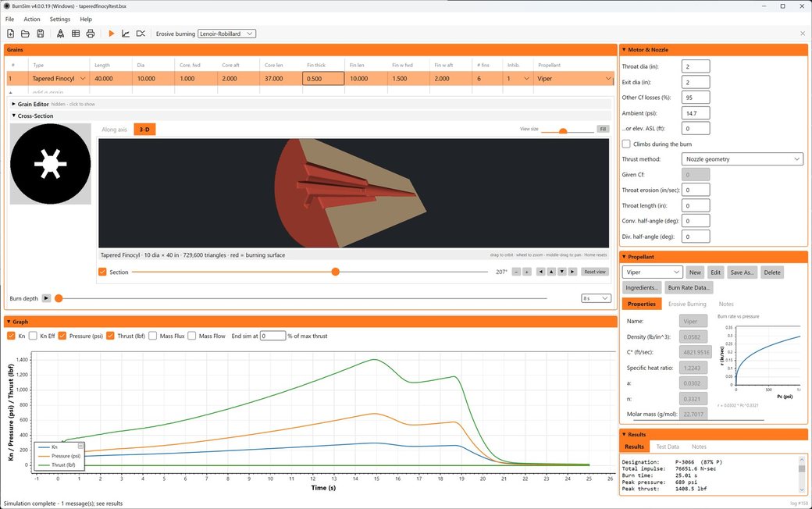
Task: Click the rocket icon in toolbar
Action: coord(61,34)
